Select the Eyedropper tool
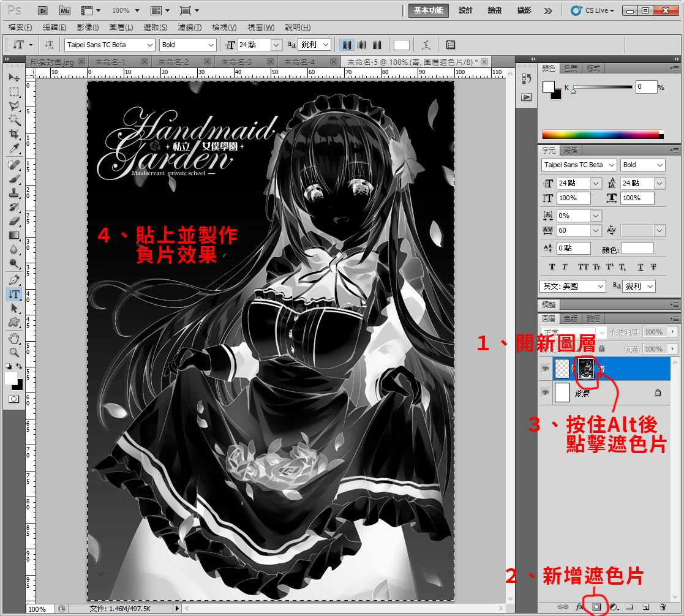Viewport: 684px width, 616px height. [x=14, y=148]
